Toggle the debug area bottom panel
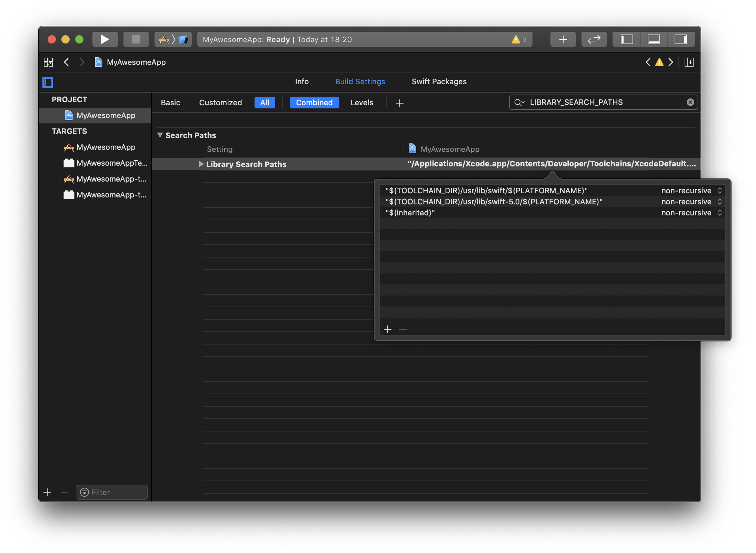The height and width of the screenshot is (553, 756). coord(654,39)
